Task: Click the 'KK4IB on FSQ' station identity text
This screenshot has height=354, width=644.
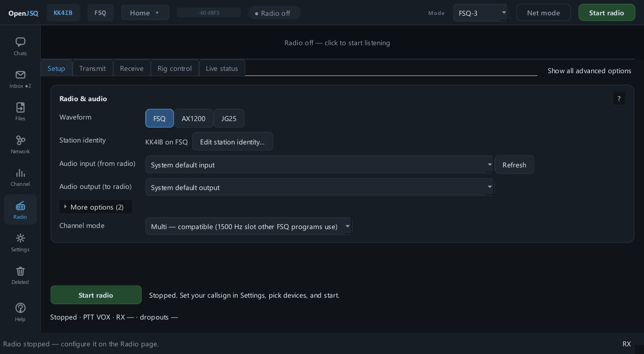Action: coord(167,142)
